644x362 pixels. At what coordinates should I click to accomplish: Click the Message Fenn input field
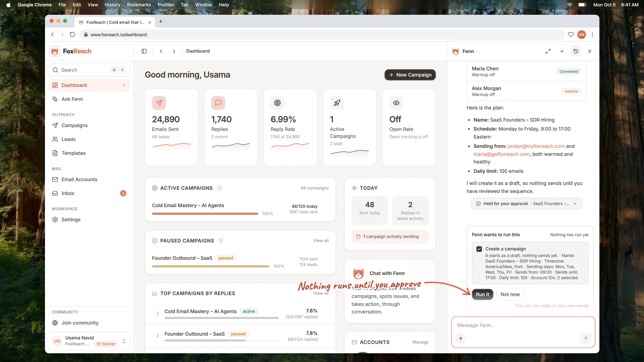tap(523, 325)
